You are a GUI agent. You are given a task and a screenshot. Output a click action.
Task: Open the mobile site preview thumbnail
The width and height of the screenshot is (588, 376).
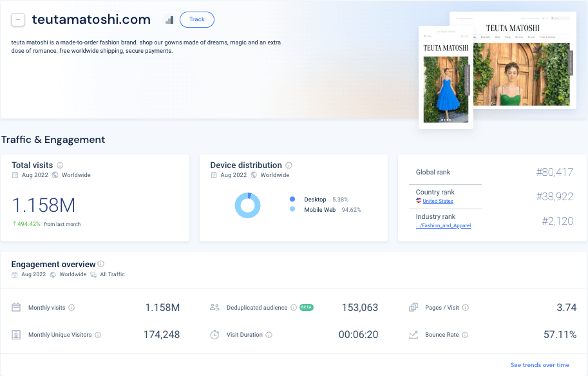point(446,77)
